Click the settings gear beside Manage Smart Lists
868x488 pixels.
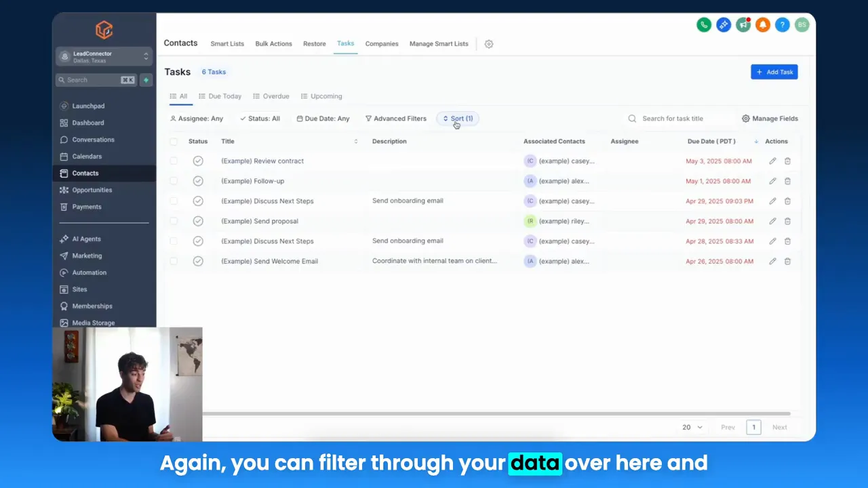[x=489, y=43]
